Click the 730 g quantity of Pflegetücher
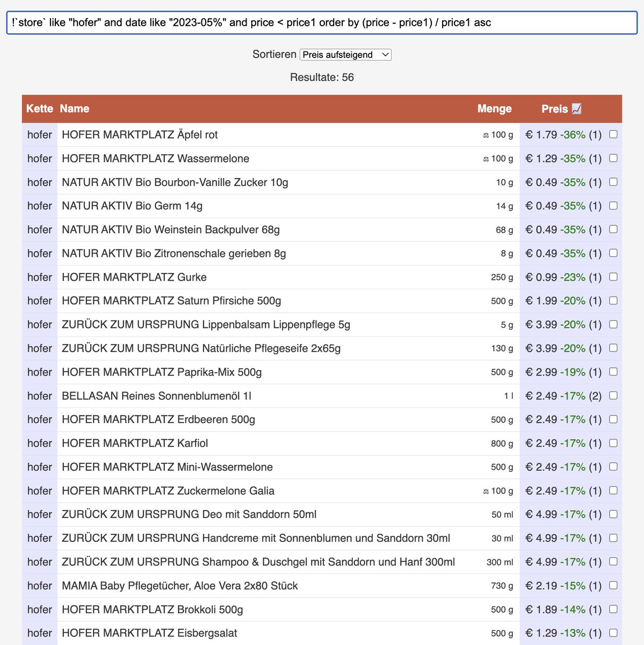This screenshot has height=645, width=644. 502,585
